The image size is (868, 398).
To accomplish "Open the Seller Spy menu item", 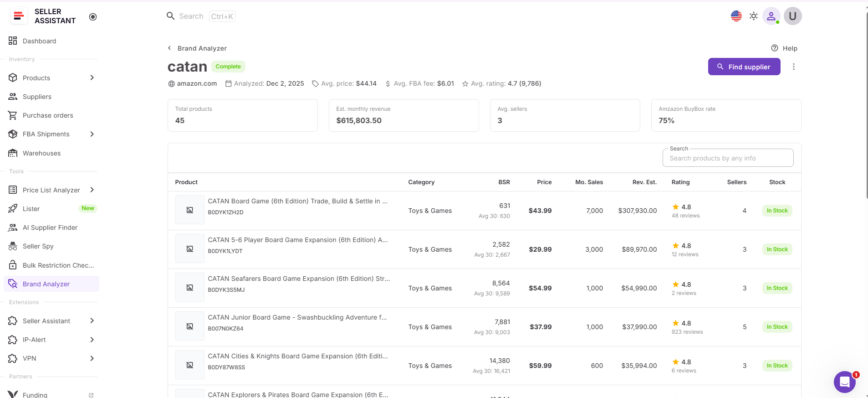I will click(51, 246).
